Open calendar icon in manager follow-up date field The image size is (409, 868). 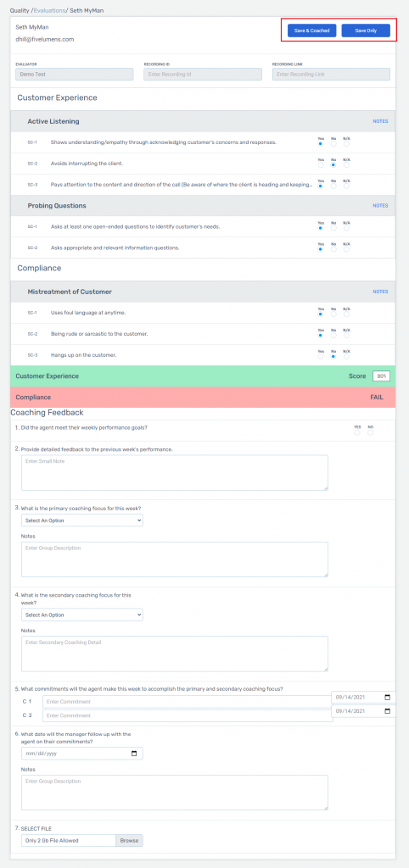coord(134,754)
